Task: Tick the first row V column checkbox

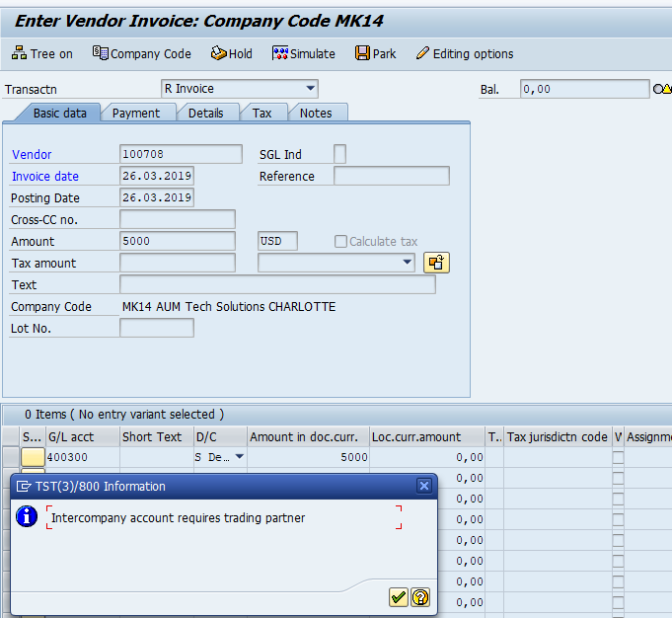Action: click(x=619, y=458)
